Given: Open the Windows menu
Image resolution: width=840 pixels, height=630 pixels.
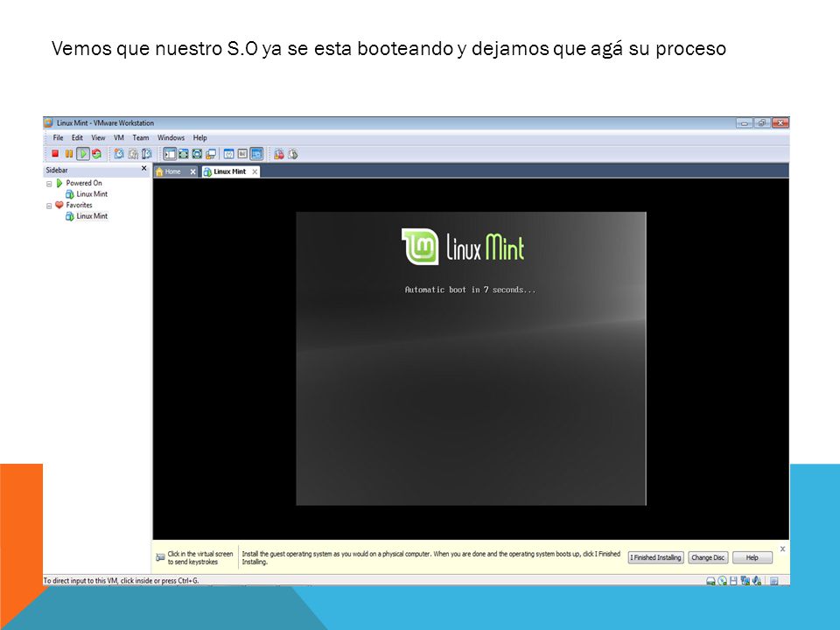Looking at the screenshot, I should click(171, 137).
